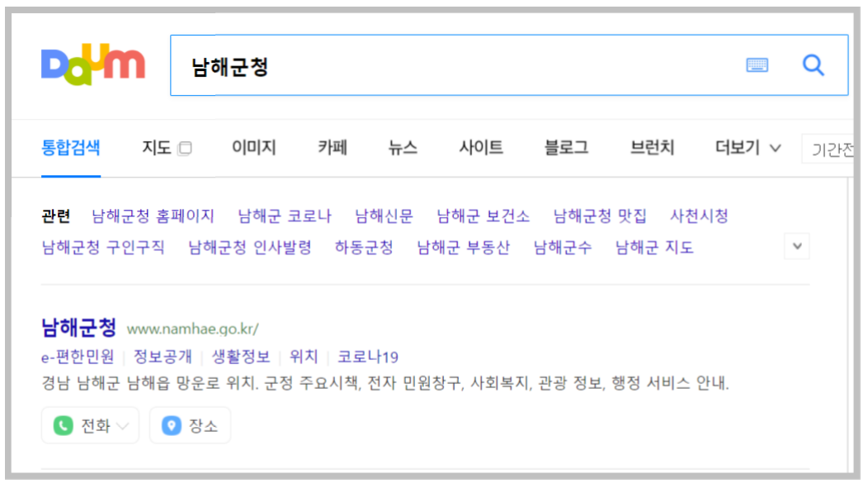Open the 정보공개 sublink
Viewport: 868px width, 488px height.
[163, 357]
